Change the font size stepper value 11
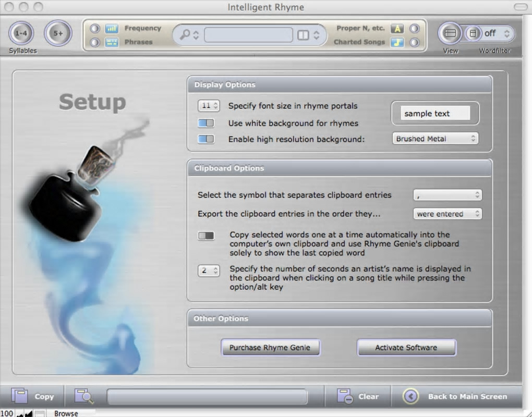Viewport: 532px width, 417px height. [x=209, y=106]
